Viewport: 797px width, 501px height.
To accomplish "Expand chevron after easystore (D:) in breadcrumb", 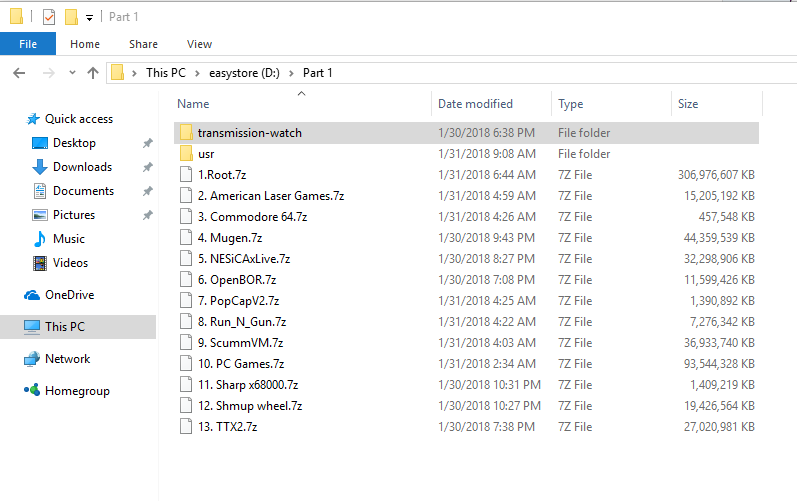I will click(x=291, y=73).
